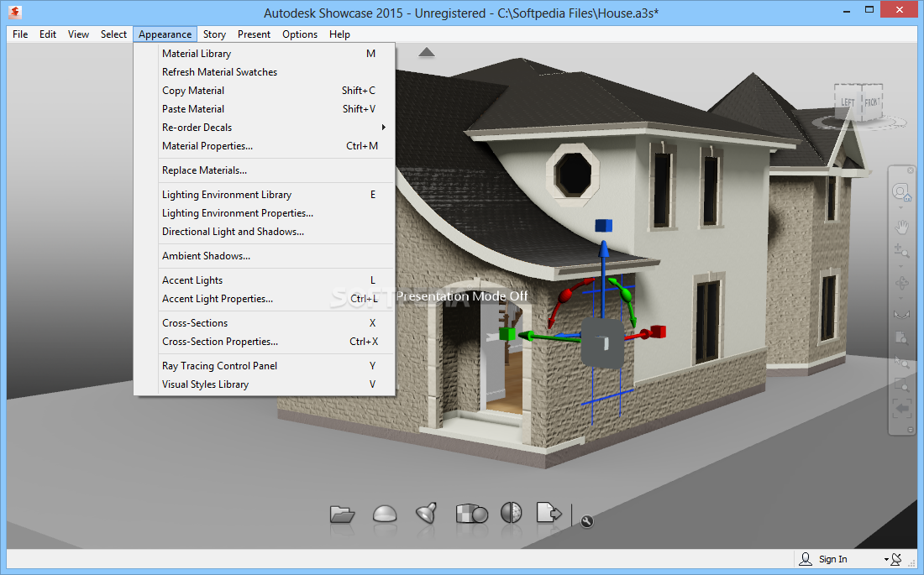Open the Help menu

[339, 34]
